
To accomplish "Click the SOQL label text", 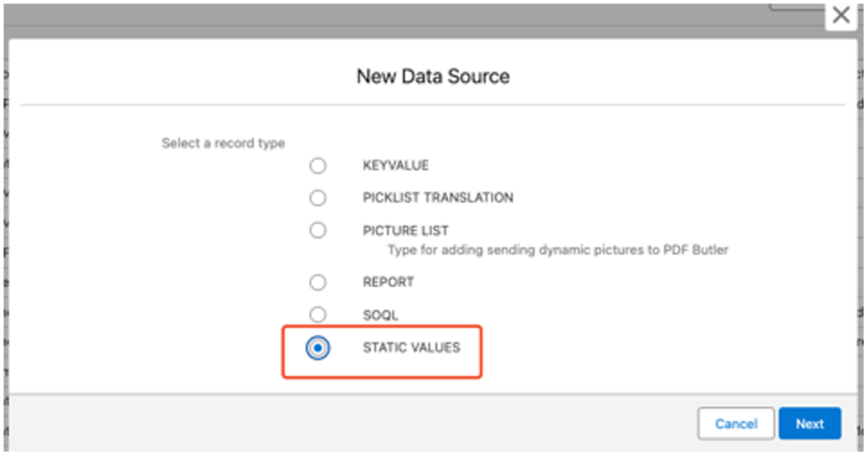I will (381, 314).
